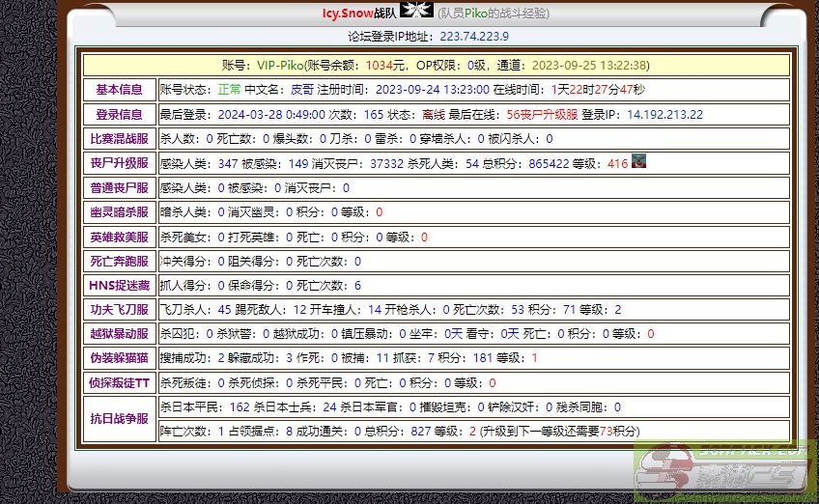This screenshot has width=819, height=504.
Task: Select the 幽灵暗杀服 row header
Action: pos(120,212)
